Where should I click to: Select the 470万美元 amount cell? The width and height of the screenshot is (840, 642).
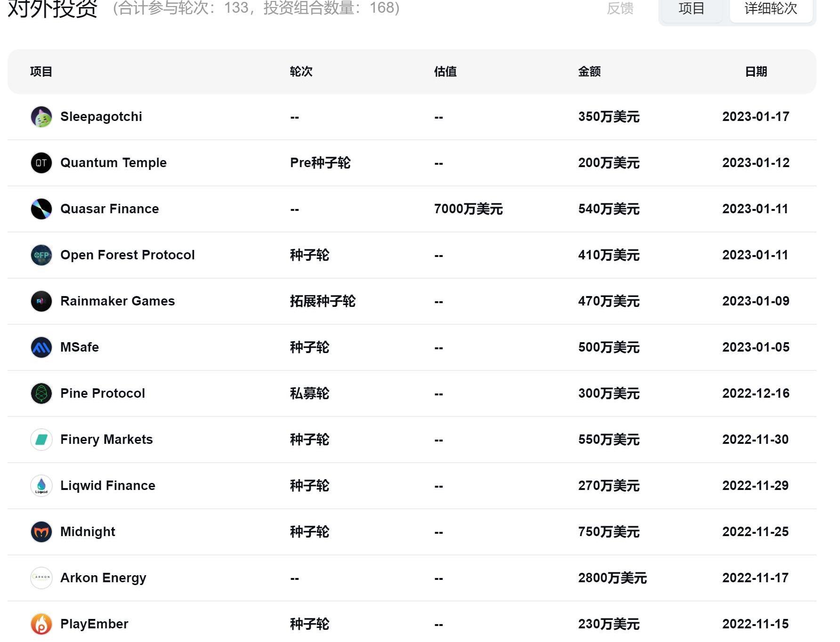[609, 301]
